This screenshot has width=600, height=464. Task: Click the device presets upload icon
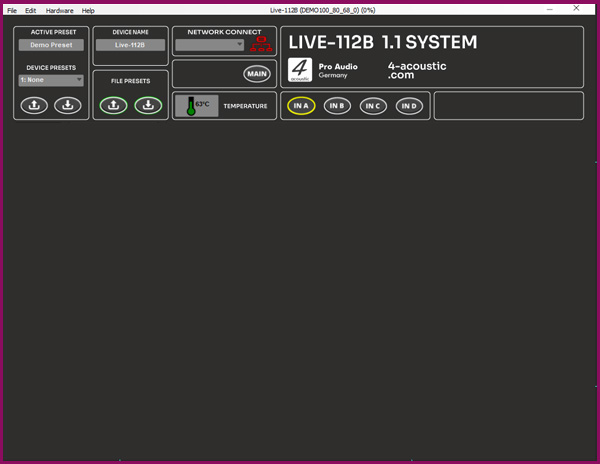[34, 105]
